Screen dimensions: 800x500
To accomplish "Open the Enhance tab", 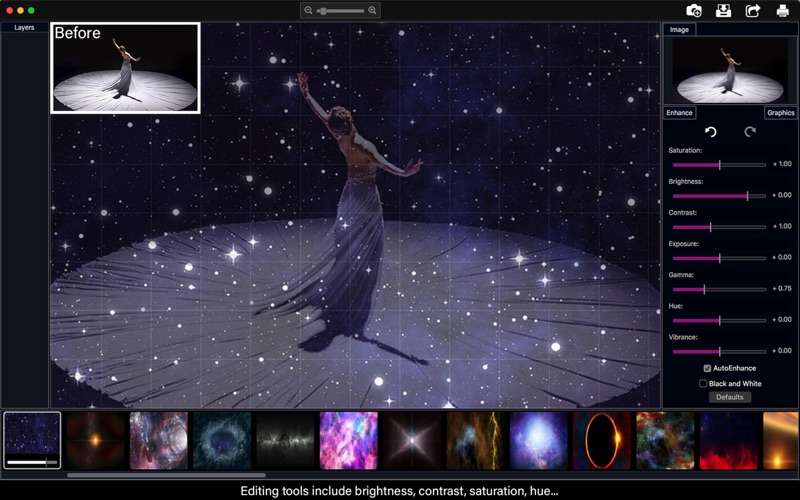I will (x=680, y=113).
